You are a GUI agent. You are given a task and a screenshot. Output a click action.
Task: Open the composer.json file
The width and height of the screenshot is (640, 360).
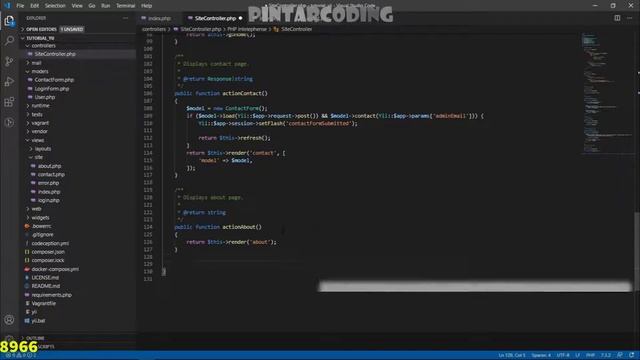click(48, 252)
